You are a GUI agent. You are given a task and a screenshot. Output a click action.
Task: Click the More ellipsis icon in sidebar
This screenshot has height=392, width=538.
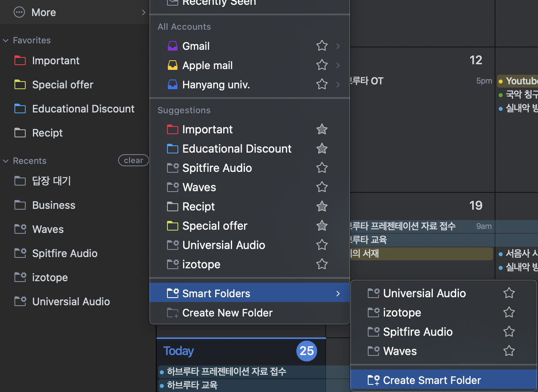(x=19, y=12)
